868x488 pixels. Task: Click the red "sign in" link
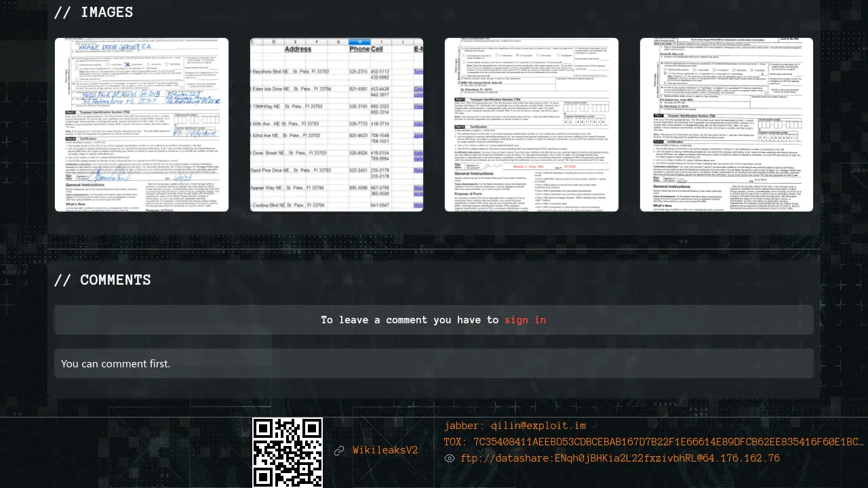[525, 320]
